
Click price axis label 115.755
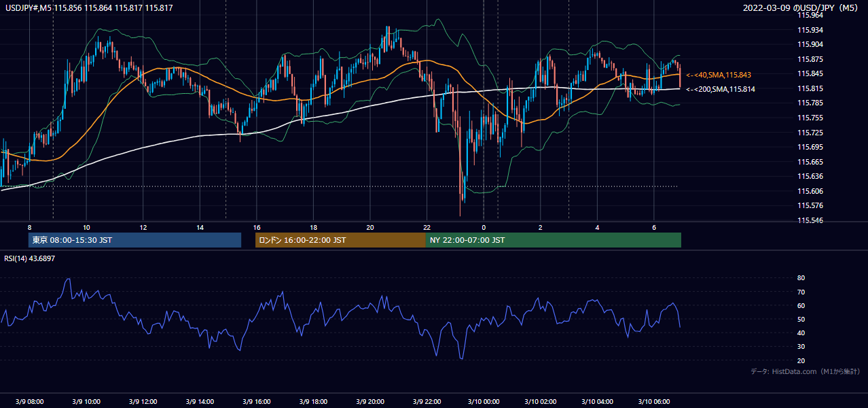point(810,118)
